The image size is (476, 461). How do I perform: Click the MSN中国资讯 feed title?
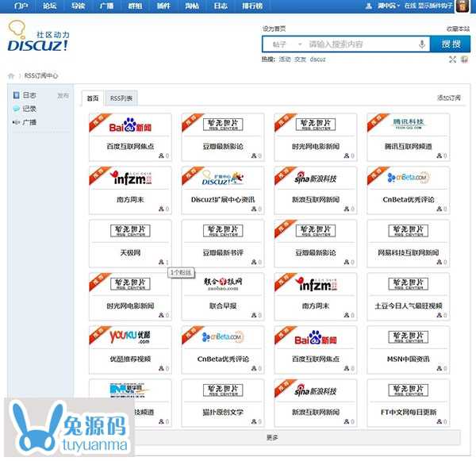409,359
